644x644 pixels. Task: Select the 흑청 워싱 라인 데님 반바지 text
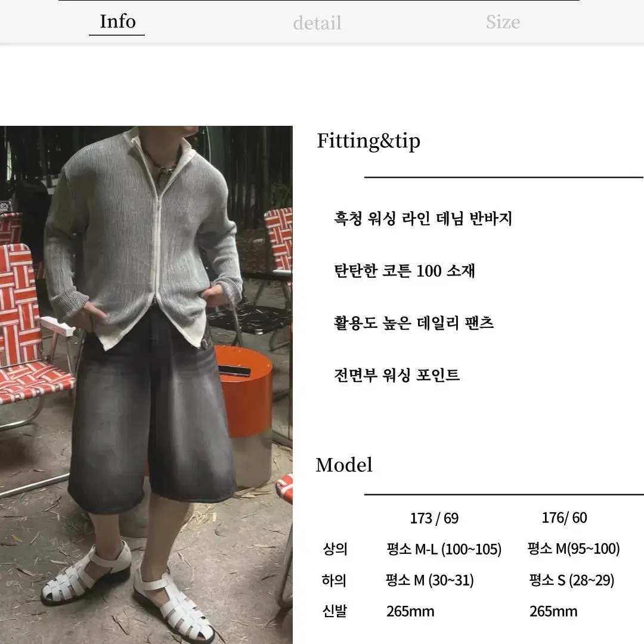click(x=423, y=218)
